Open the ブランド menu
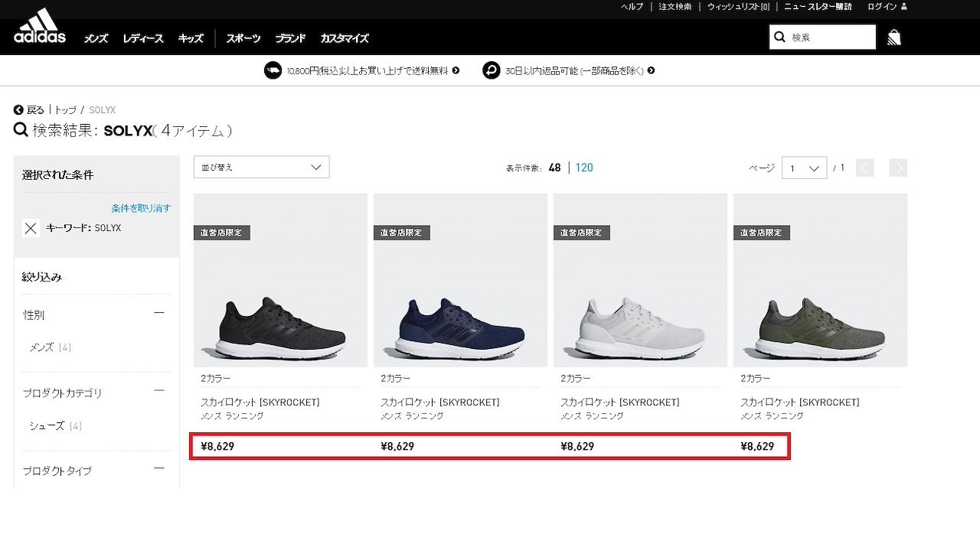This screenshot has height=544, width=980. click(291, 38)
